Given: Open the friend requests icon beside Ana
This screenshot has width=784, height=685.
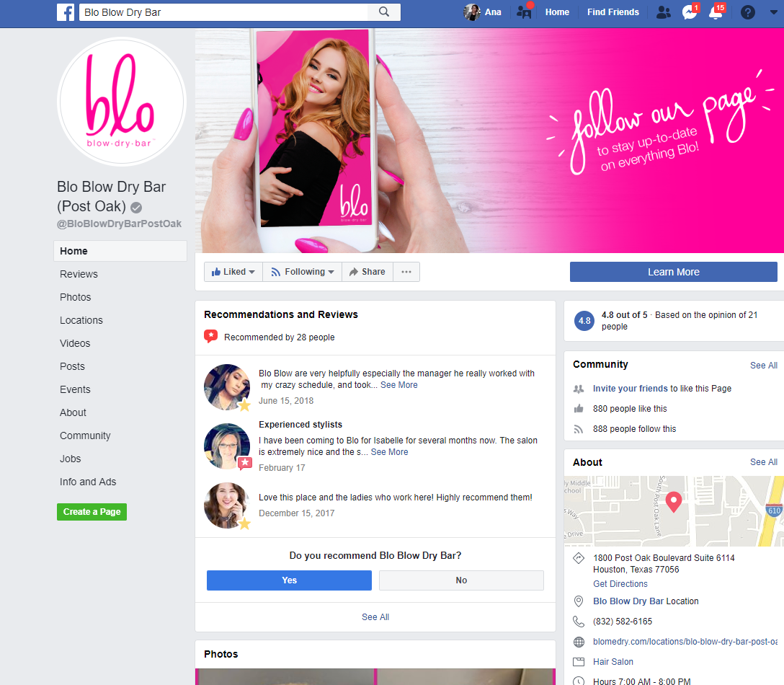Looking at the screenshot, I should 524,12.
